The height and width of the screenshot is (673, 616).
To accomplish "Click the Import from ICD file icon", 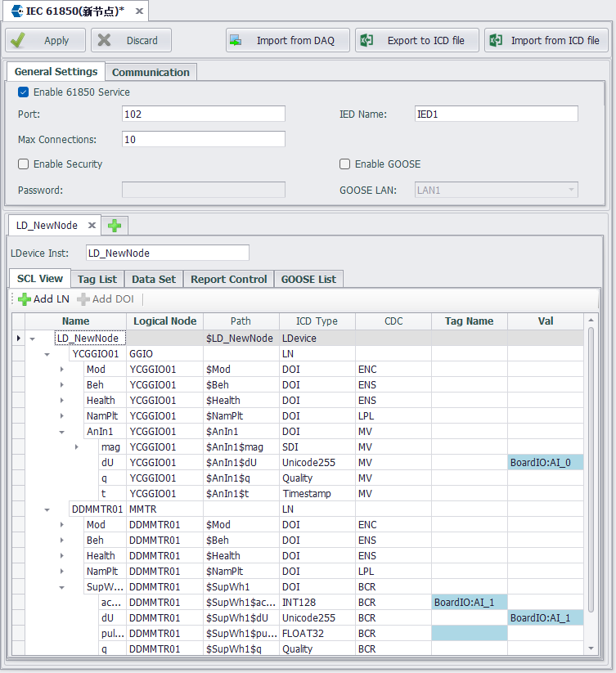I will click(497, 40).
